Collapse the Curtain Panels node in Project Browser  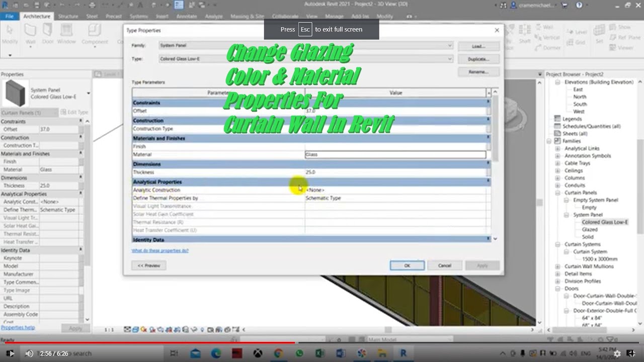[557, 193]
